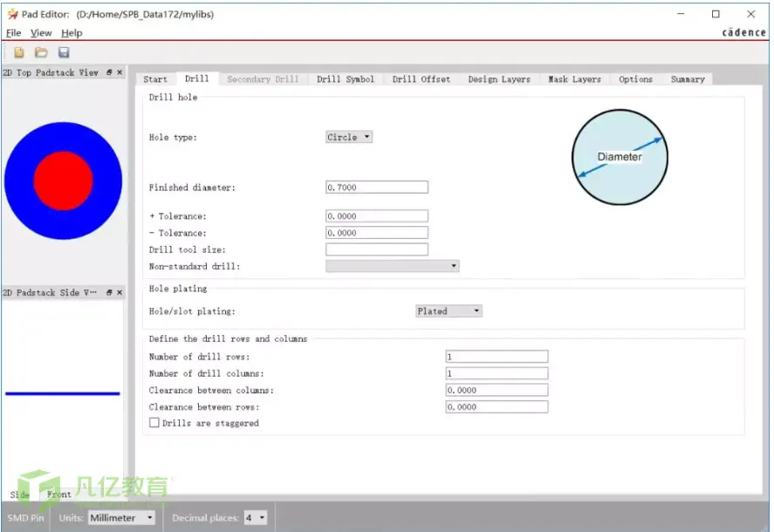Open the Hole/slot plating Plated dropdown
Image resolution: width=774 pixels, height=532 pixels.
449,310
